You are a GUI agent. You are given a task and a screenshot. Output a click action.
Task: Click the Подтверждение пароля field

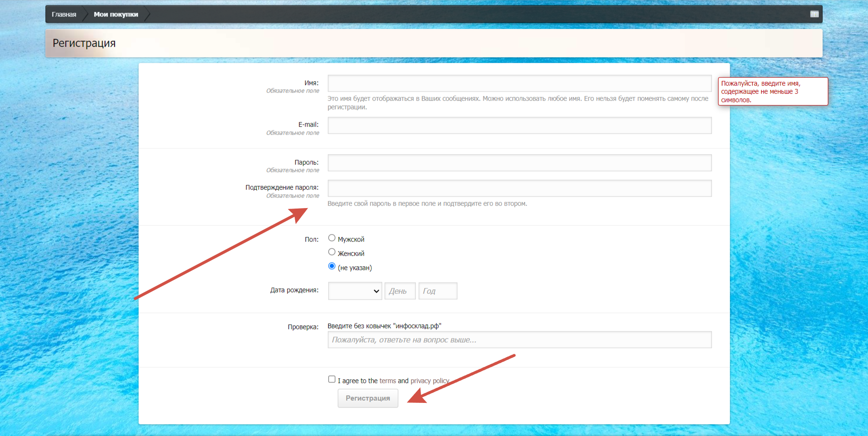click(x=519, y=188)
